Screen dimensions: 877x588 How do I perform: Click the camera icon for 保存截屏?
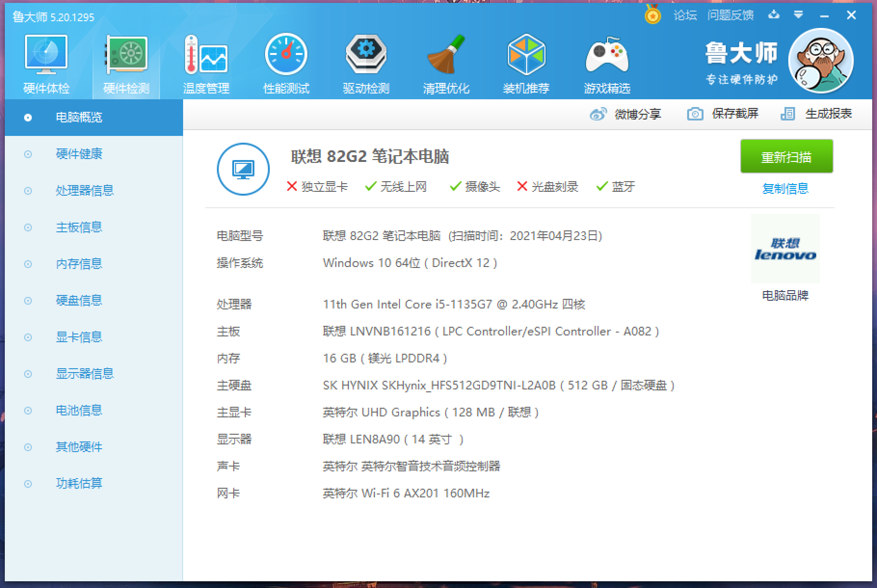pyautogui.click(x=695, y=114)
